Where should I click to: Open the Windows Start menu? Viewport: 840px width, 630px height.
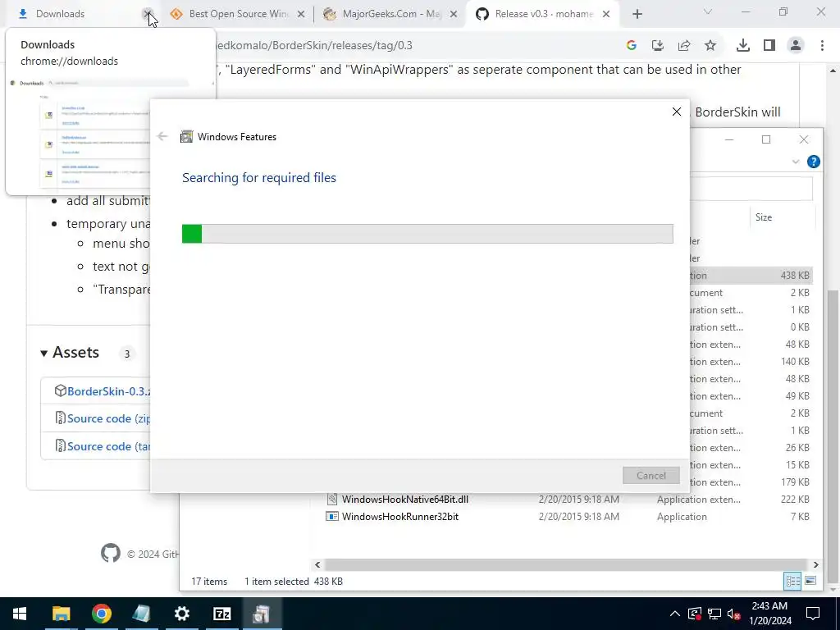tap(20, 614)
